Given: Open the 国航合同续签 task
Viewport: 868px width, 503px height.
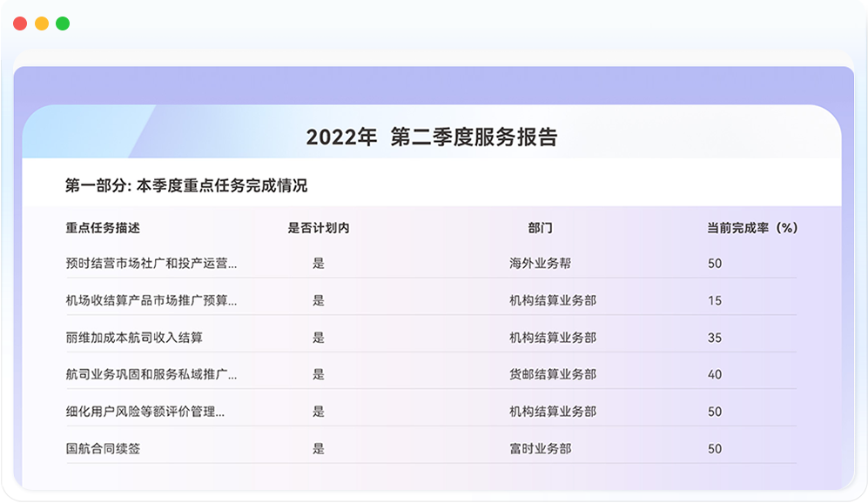Looking at the screenshot, I should [x=103, y=449].
